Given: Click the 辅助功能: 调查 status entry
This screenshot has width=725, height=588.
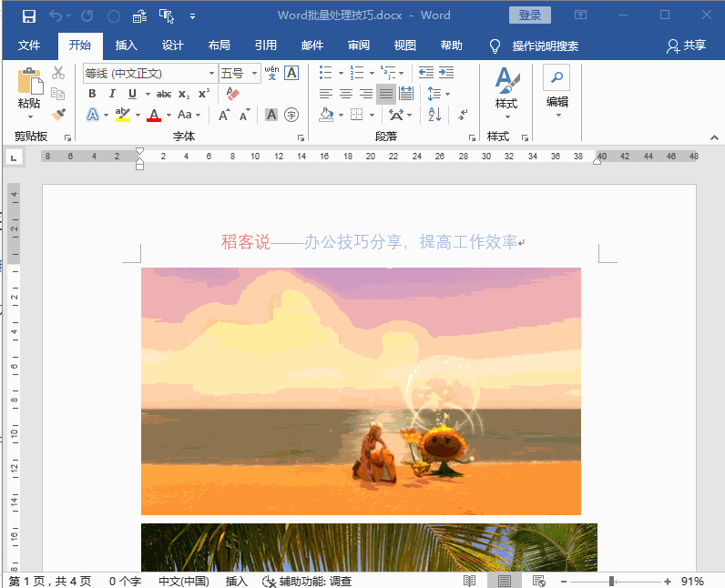Looking at the screenshot, I should 307,581.
